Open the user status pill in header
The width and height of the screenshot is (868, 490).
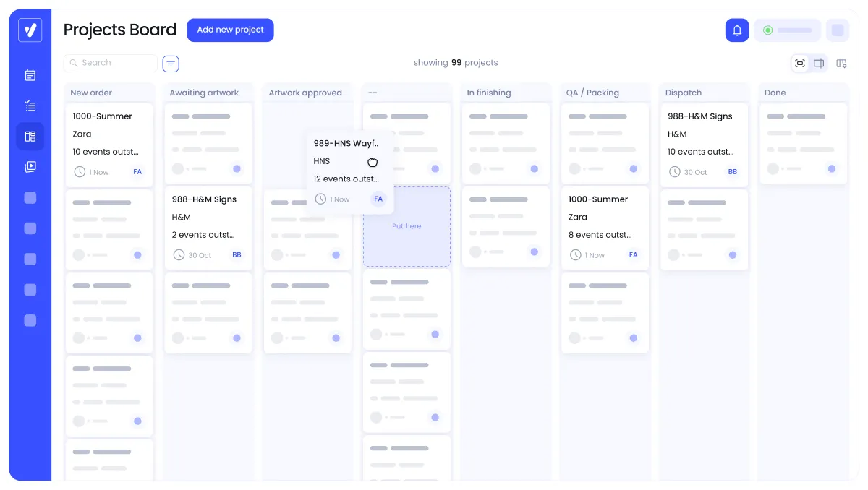point(787,30)
